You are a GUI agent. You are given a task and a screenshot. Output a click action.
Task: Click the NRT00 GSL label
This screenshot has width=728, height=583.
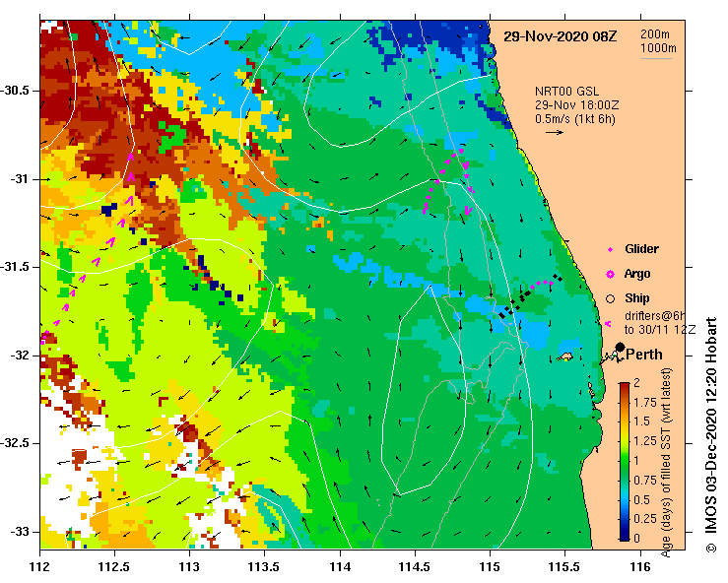click(x=566, y=92)
